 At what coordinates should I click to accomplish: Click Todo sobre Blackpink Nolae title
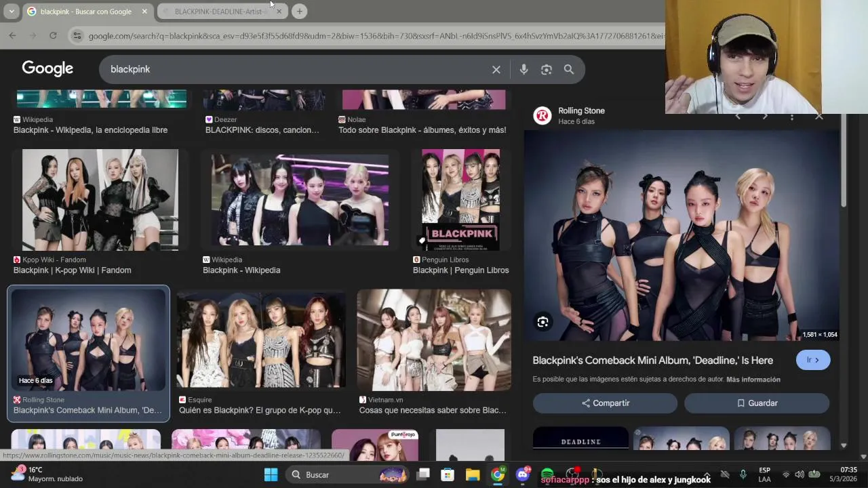422,130
